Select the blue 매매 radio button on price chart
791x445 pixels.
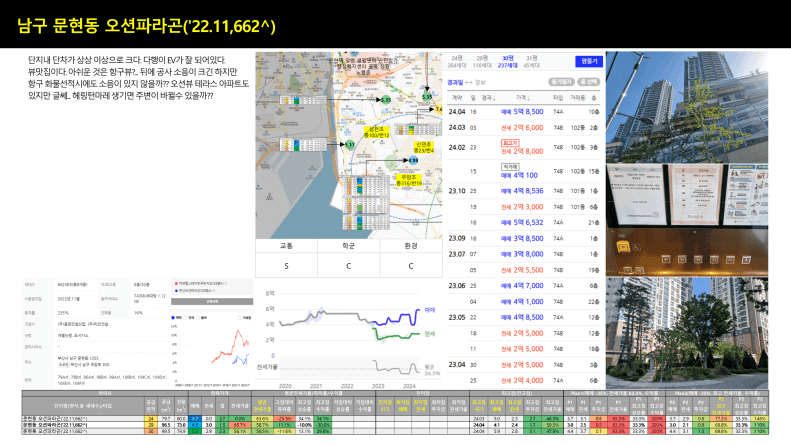pos(174,318)
